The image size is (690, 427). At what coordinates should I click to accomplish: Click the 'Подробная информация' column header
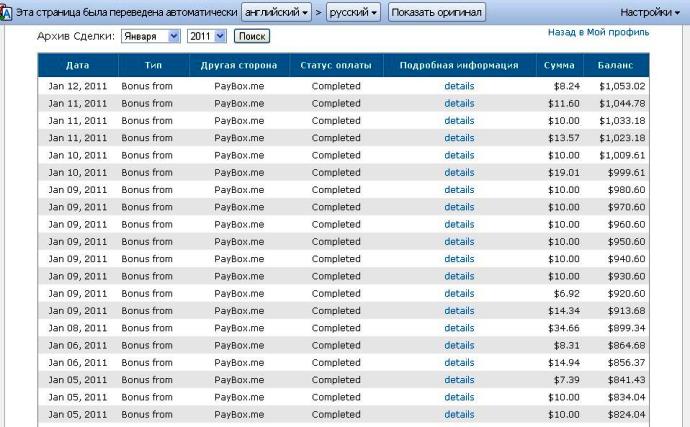[x=459, y=65]
